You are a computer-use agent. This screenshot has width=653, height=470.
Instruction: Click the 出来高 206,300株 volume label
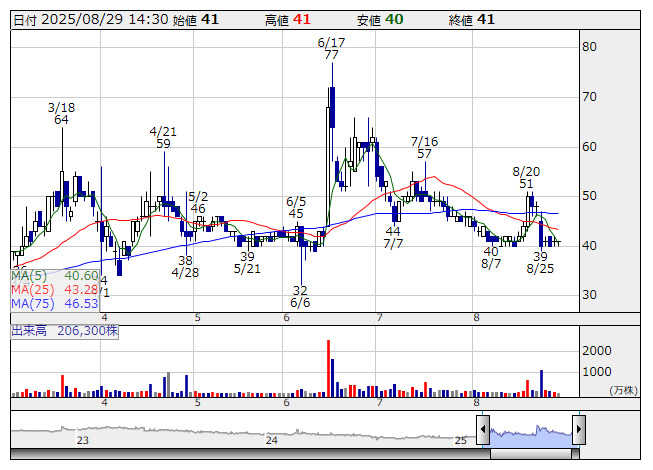[65, 331]
